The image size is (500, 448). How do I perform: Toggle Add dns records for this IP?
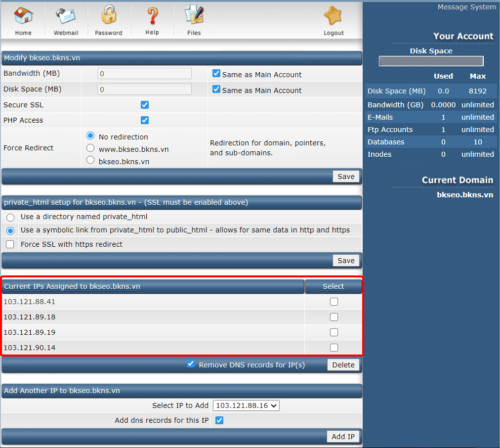pos(219,421)
